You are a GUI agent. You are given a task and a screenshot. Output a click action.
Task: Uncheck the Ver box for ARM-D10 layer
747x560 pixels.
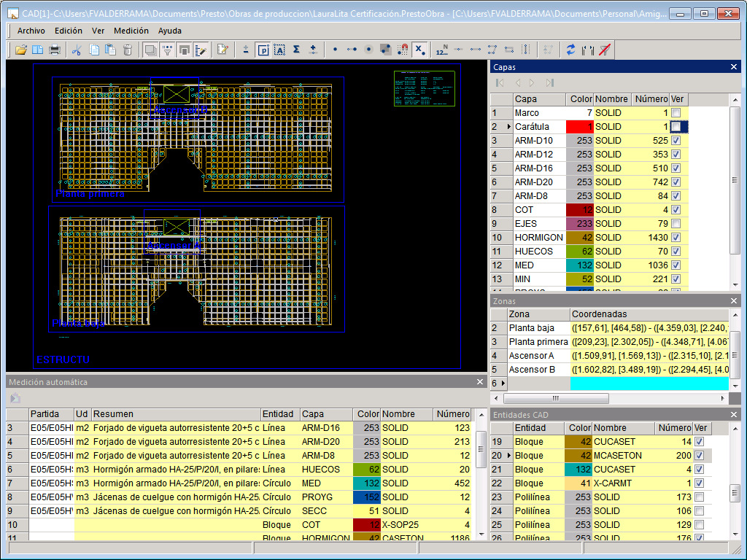pyautogui.click(x=676, y=141)
